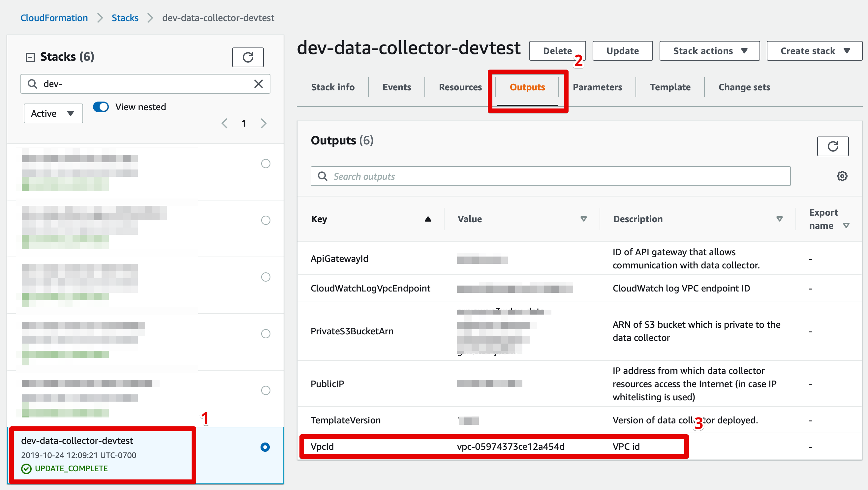Go to previous page of stacks
868x490 pixels.
224,123
